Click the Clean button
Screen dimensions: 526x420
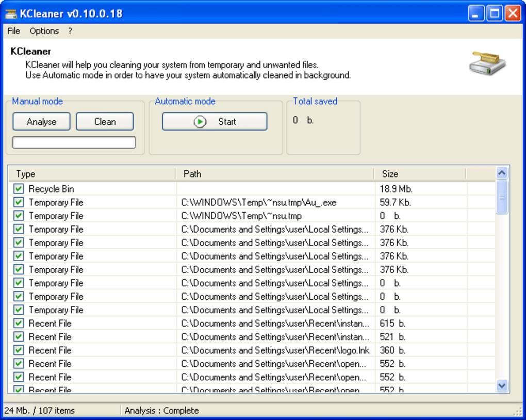pos(105,122)
